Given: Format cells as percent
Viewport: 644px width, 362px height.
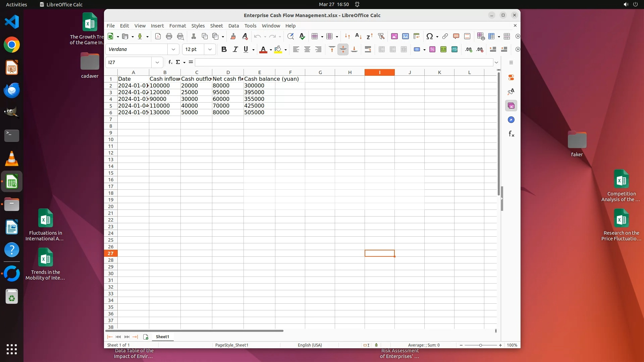Looking at the screenshot, I should pos(432,49).
